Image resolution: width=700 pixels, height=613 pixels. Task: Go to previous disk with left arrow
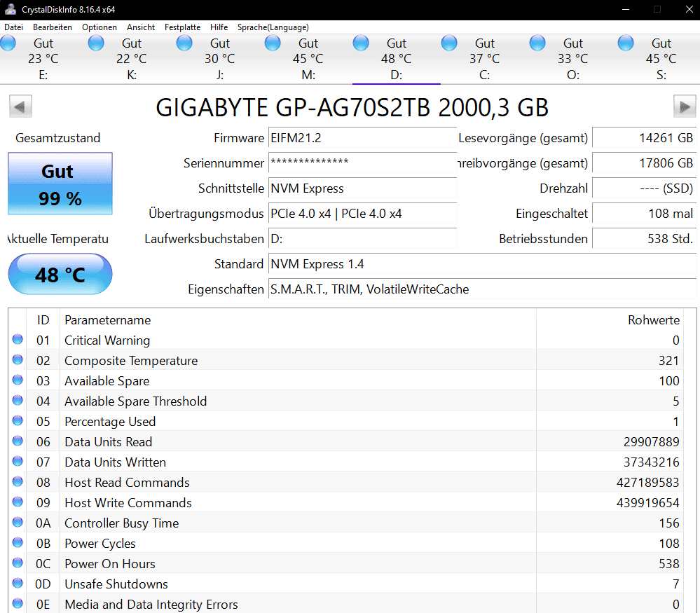20,106
